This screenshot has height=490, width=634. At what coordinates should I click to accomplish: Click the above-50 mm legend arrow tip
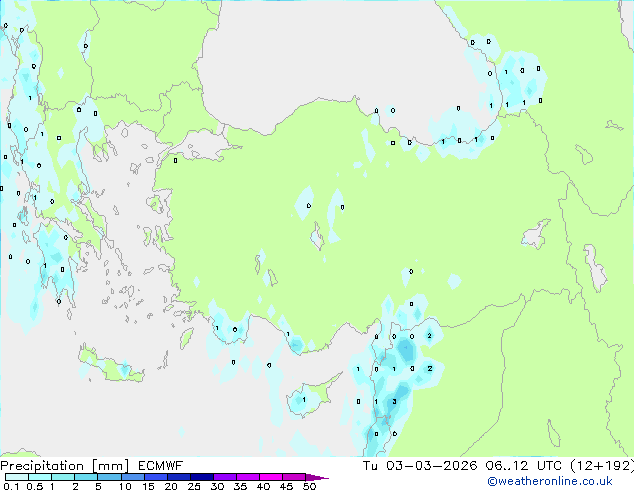317,477
